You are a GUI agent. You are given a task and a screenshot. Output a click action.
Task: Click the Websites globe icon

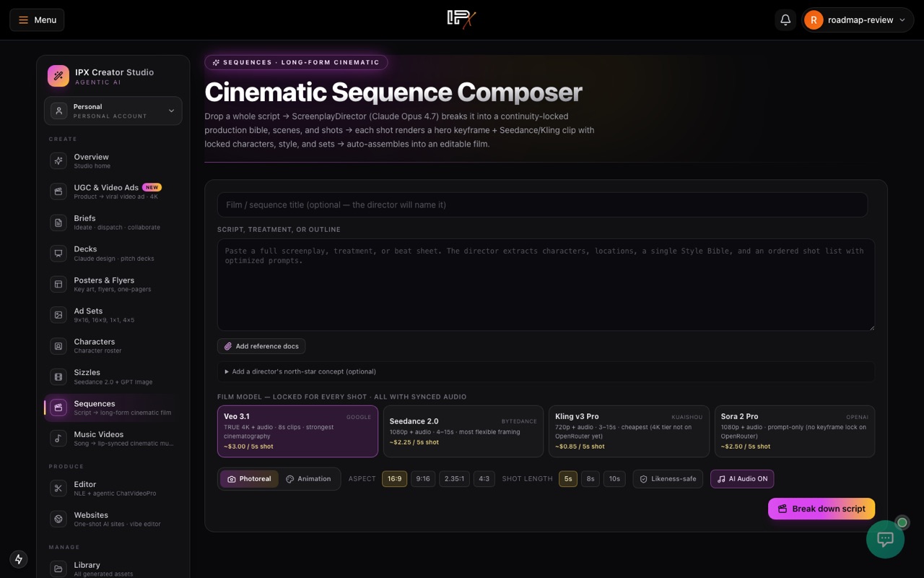pyautogui.click(x=58, y=519)
